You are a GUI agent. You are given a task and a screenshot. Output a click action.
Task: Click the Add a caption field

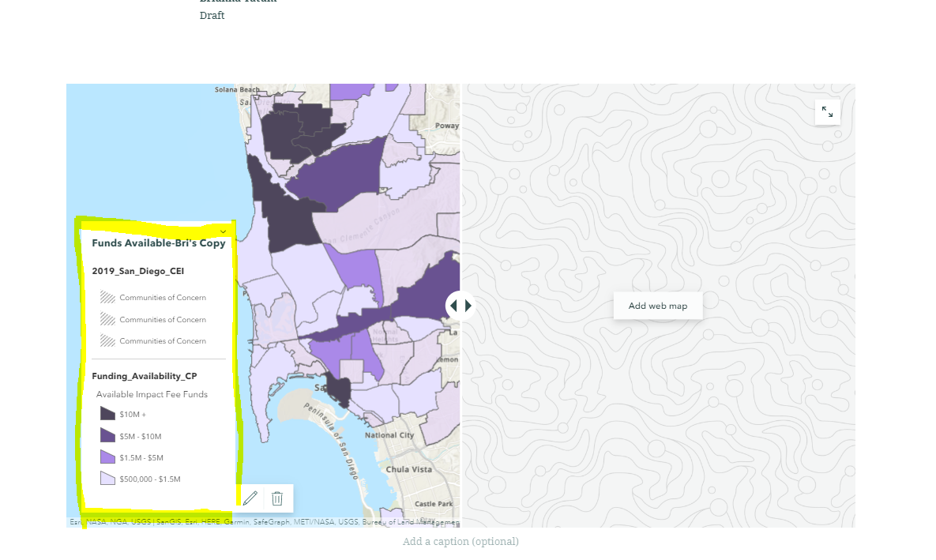460,541
